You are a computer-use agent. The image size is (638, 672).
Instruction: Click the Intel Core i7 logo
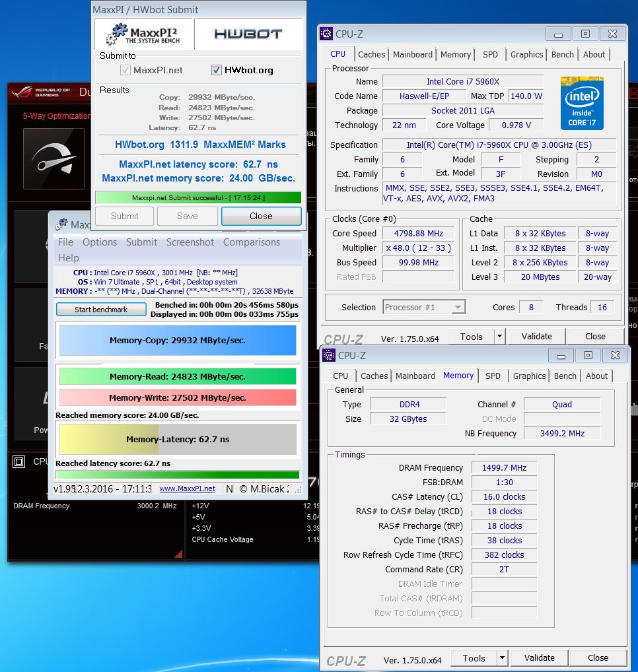582,103
